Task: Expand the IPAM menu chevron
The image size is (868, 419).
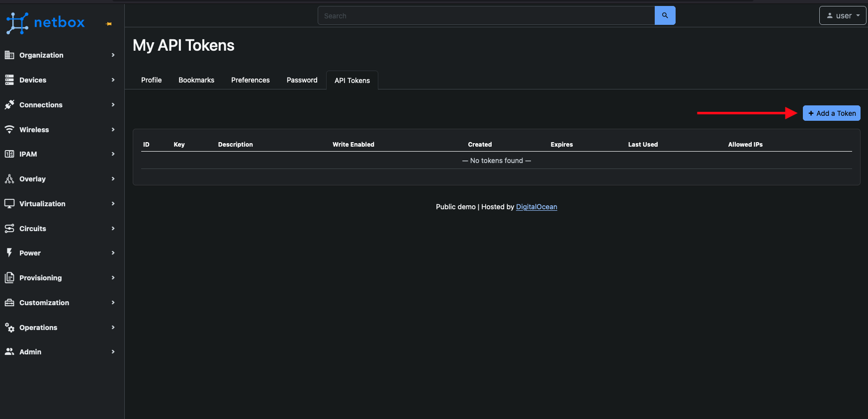Action: (113, 154)
